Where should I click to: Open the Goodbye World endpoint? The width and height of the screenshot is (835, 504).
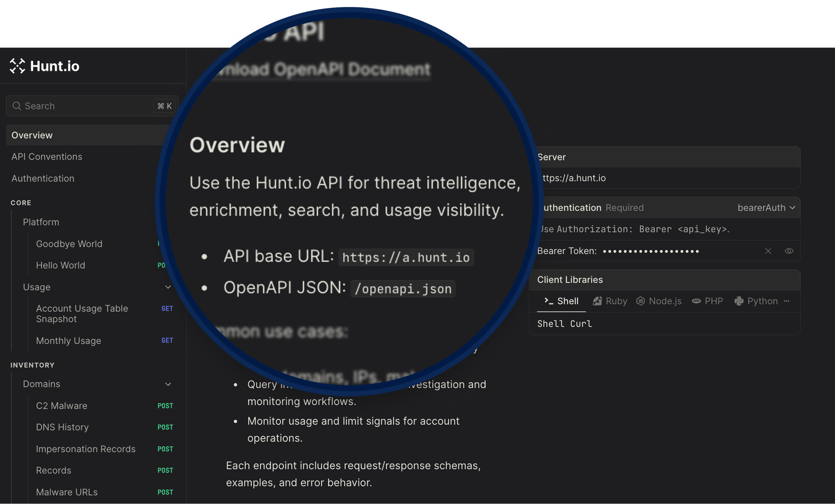tap(69, 244)
